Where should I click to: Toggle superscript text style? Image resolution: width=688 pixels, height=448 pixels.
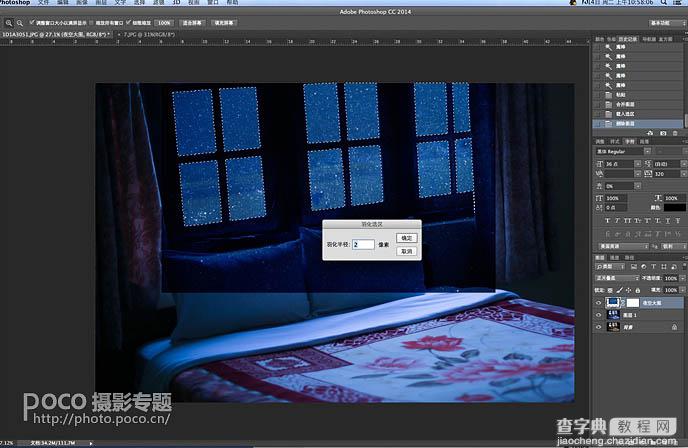(x=649, y=220)
